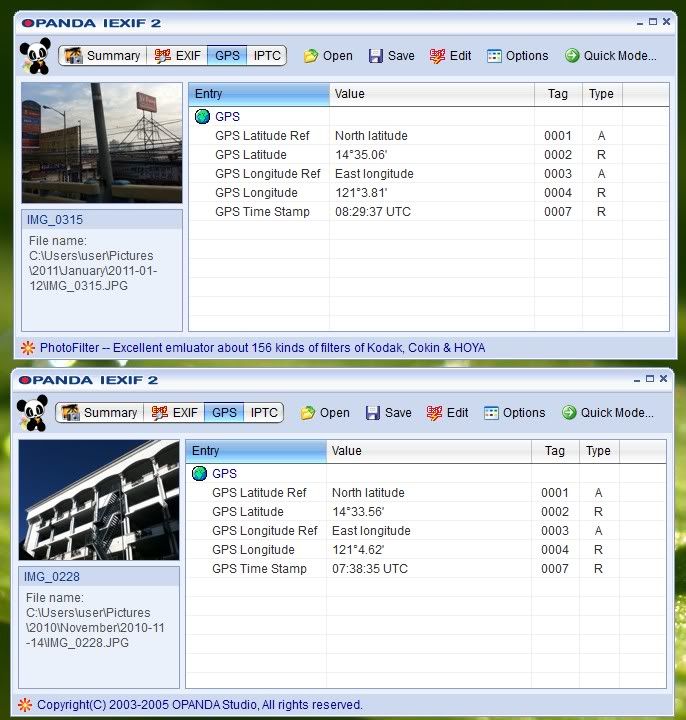Click Value column header in top window
686x720 pixels.
pyautogui.click(x=432, y=94)
